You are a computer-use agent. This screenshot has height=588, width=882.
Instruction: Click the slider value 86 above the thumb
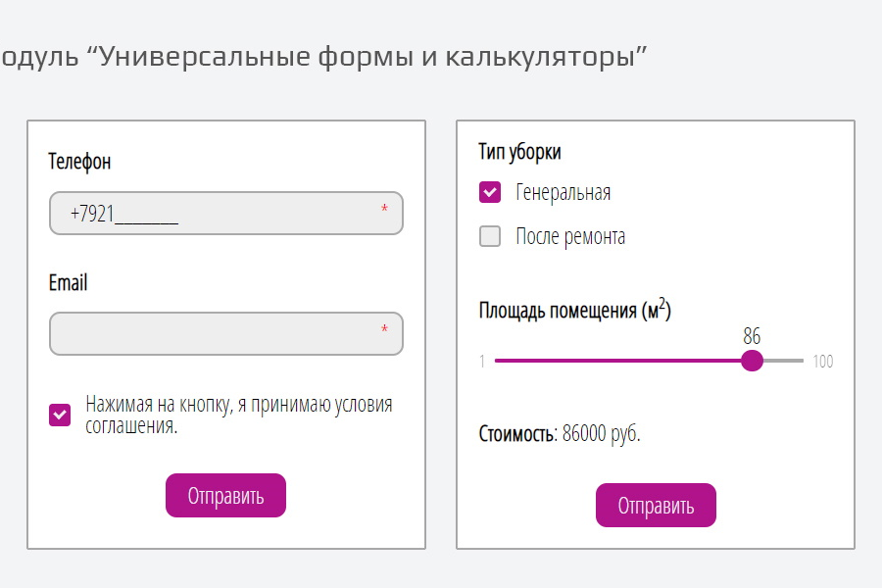click(752, 336)
